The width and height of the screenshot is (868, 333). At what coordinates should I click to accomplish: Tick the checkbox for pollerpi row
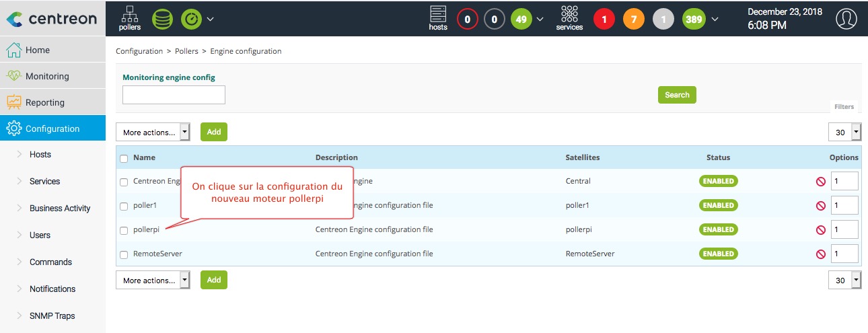[x=124, y=231]
